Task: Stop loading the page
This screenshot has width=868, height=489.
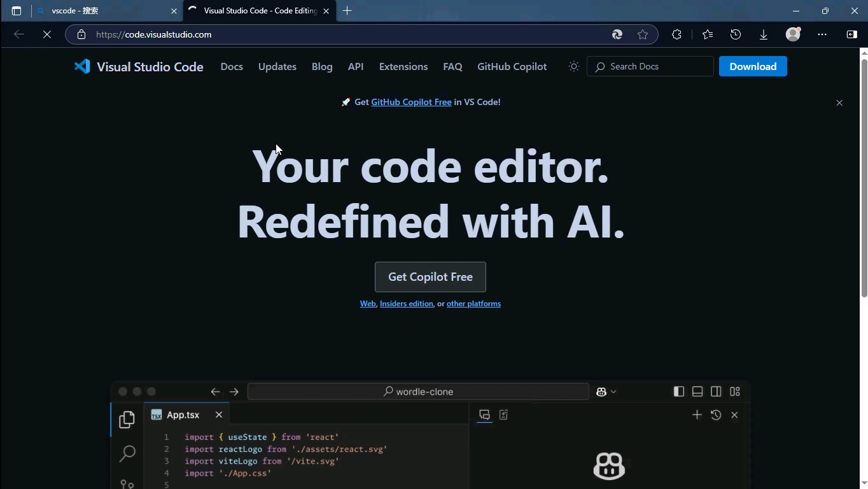Action: [47, 34]
